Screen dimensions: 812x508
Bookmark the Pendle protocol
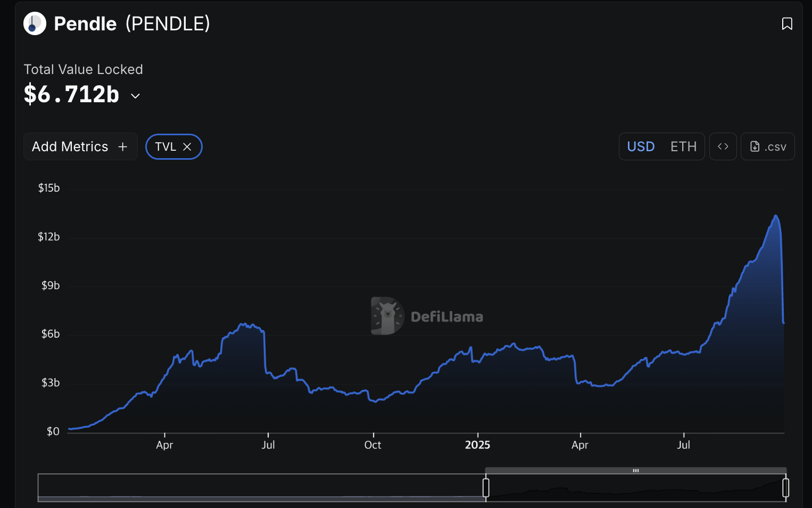[x=787, y=23]
